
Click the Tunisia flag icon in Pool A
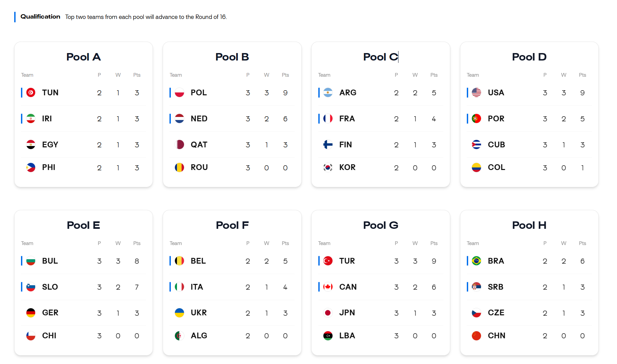pos(31,93)
